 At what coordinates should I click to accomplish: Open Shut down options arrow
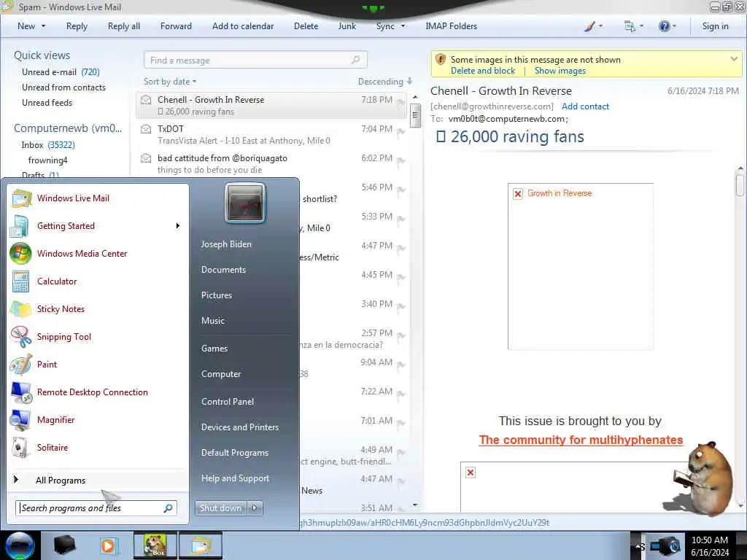click(x=255, y=508)
